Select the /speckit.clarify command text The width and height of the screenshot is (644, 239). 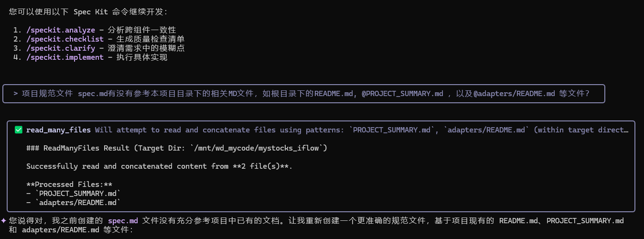coord(61,48)
